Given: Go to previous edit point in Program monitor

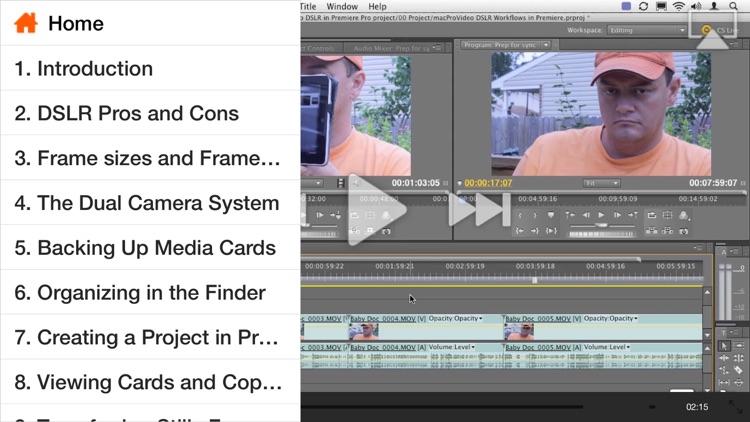Looking at the screenshot, I should 570,215.
